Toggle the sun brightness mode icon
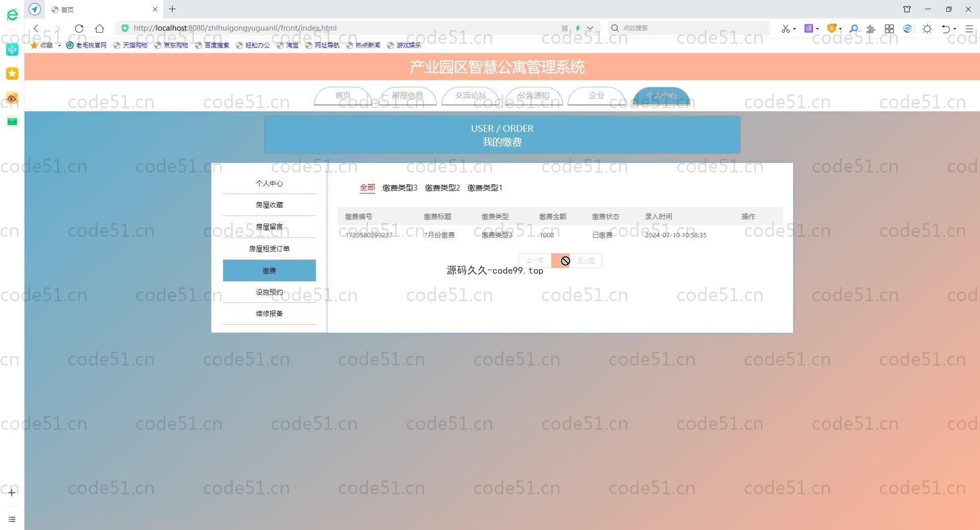 click(927, 29)
